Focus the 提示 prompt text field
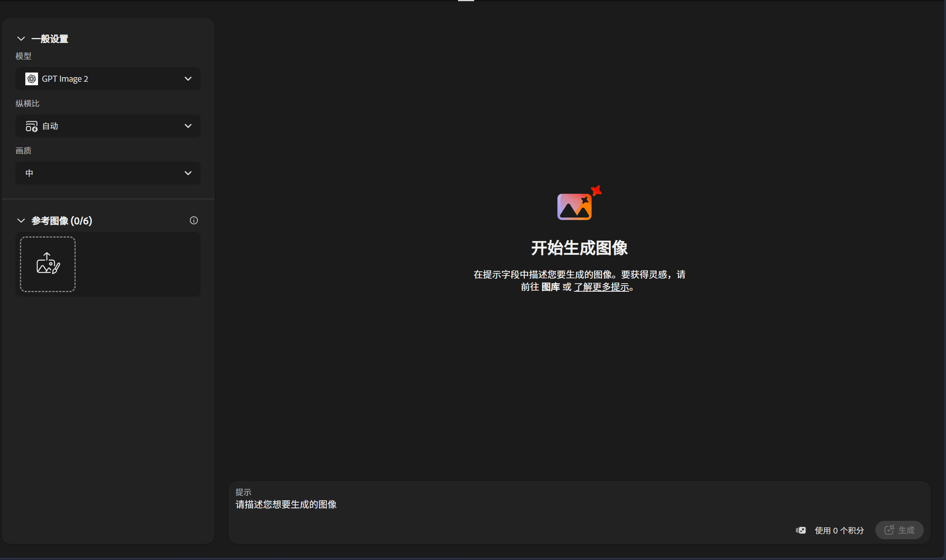 579,504
